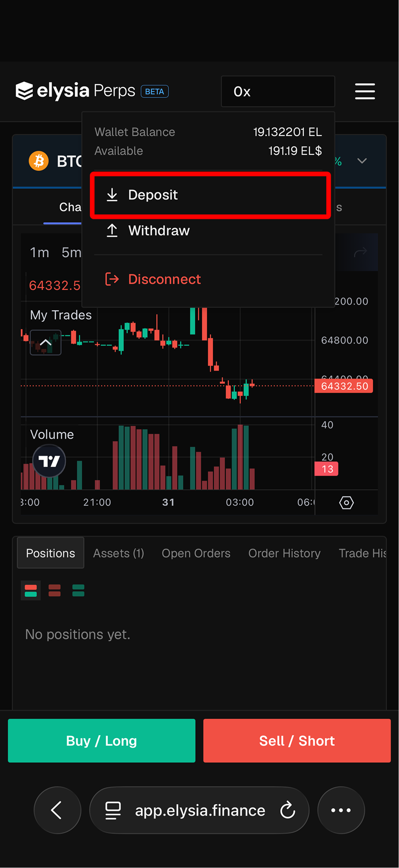Open the Order History tab
399x868 pixels.
click(284, 553)
